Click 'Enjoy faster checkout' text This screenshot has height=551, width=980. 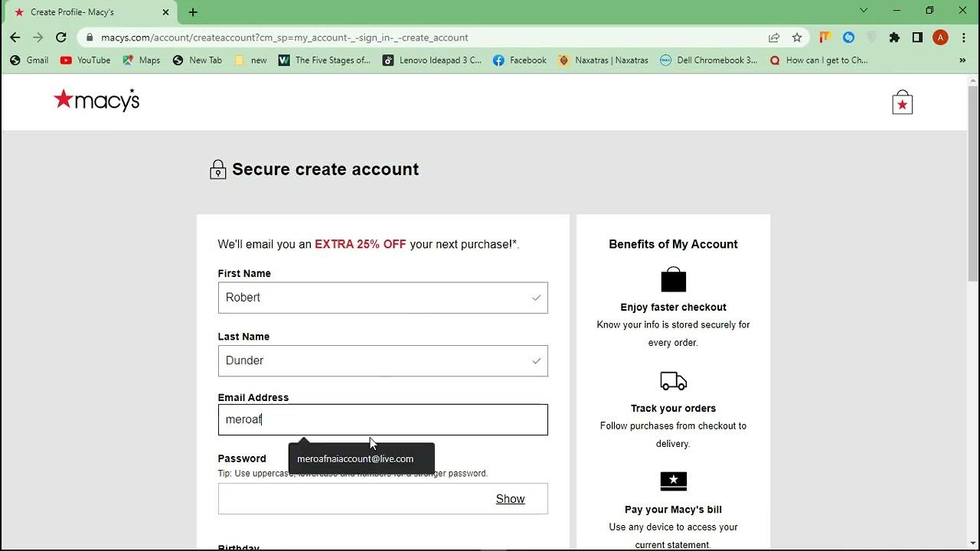673,307
